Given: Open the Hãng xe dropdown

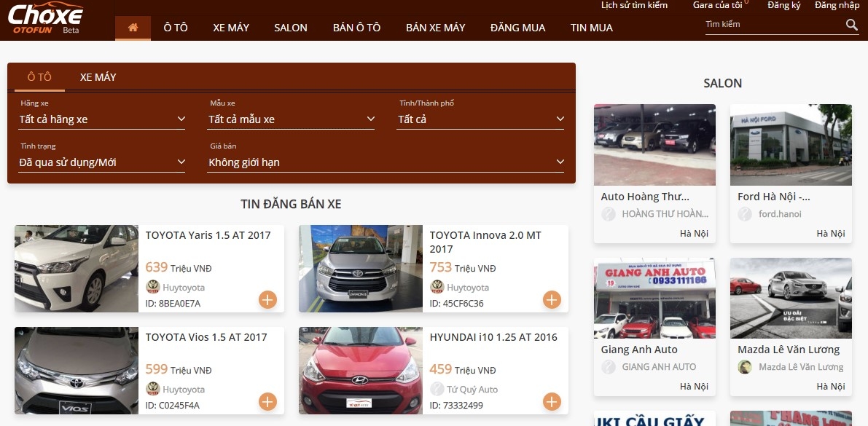Looking at the screenshot, I should 102,119.
